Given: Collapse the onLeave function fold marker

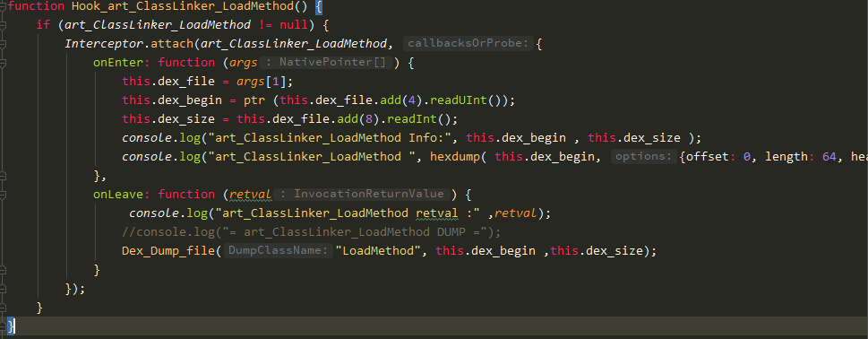Looking at the screenshot, I should point(3,195).
